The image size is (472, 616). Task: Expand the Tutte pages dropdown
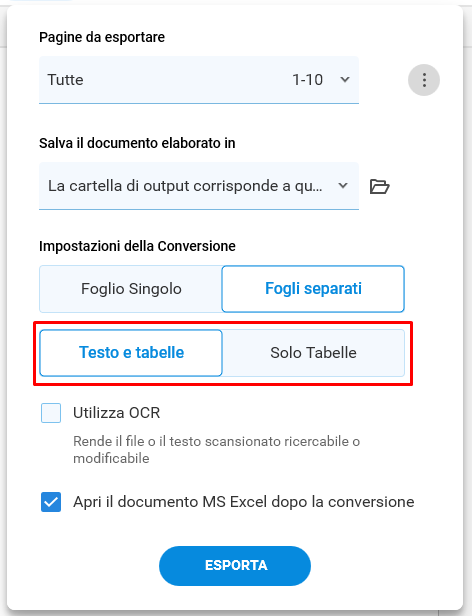(x=199, y=80)
